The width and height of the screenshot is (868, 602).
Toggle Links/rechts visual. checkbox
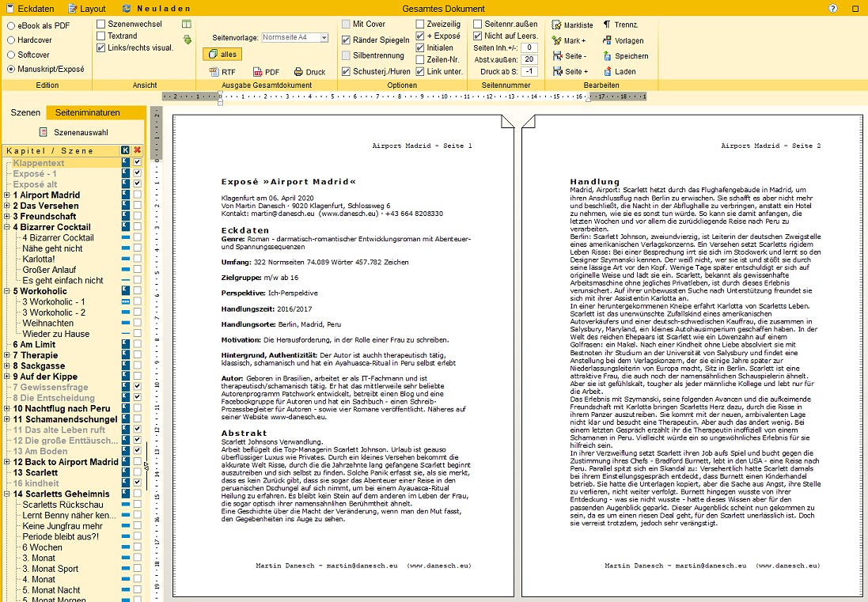tap(100, 47)
